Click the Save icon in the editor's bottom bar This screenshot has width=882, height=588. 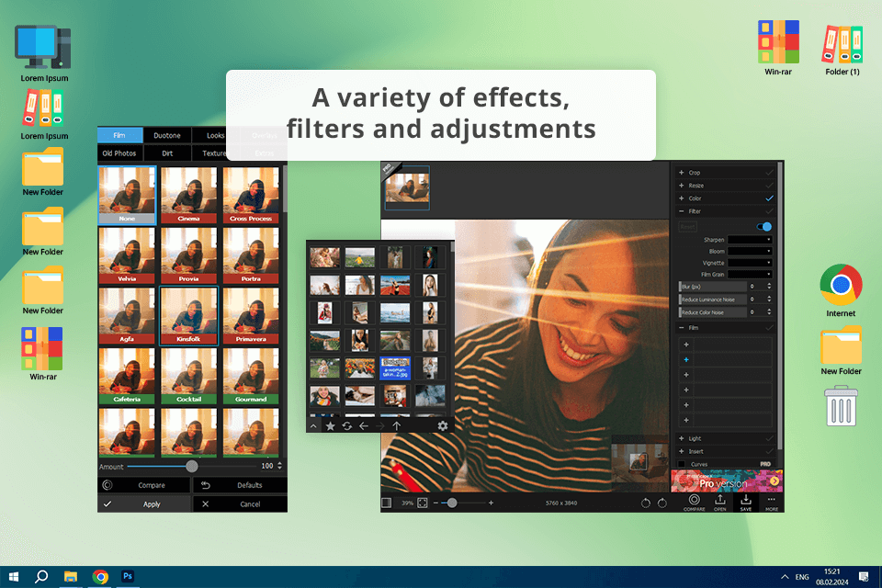pos(746,502)
